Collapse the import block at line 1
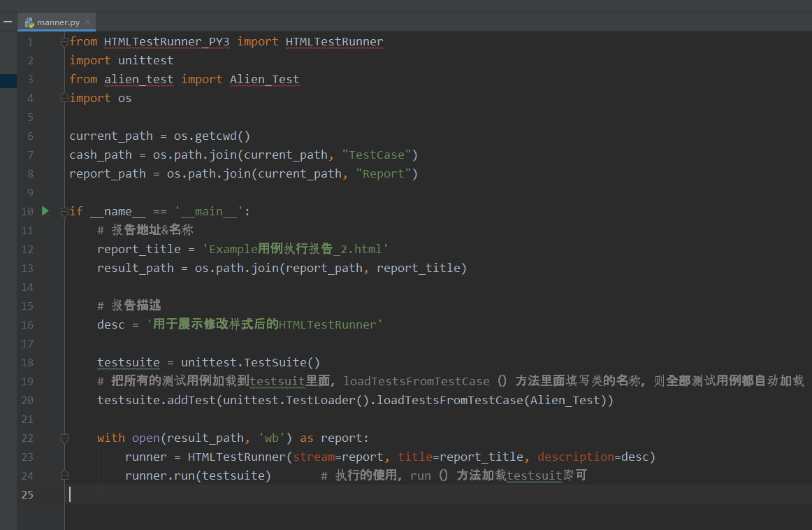 click(x=64, y=41)
